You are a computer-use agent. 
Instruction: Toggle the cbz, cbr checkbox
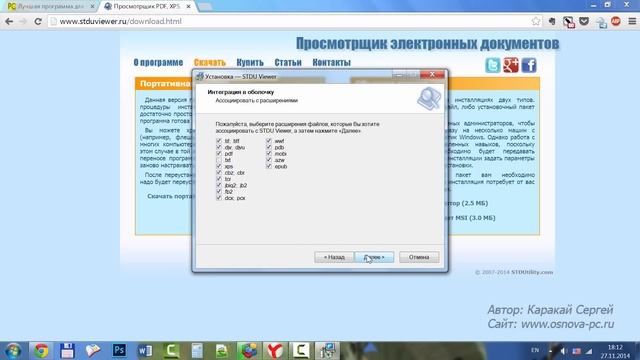coord(219,173)
